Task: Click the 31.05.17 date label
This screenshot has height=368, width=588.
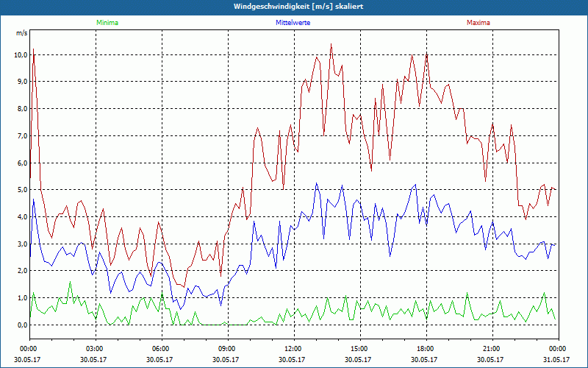Action: tap(556, 359)
